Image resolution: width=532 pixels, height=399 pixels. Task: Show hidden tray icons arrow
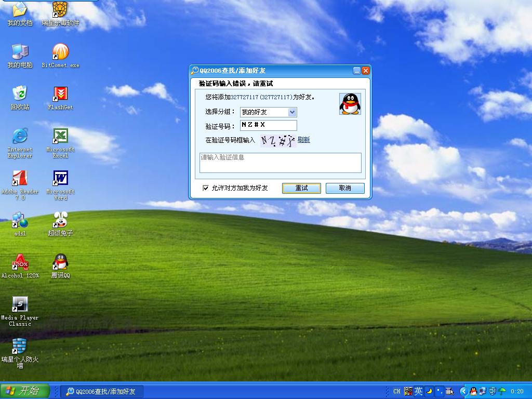point(463,391)
